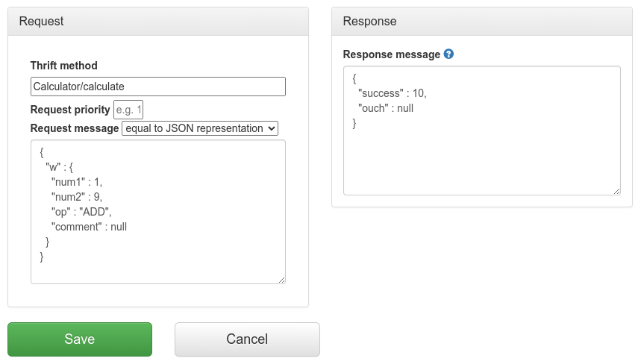The height and width of the screenshot is (364, 641).
Task: Place cursor on the "comment" : null line
Action: point(89,227)
